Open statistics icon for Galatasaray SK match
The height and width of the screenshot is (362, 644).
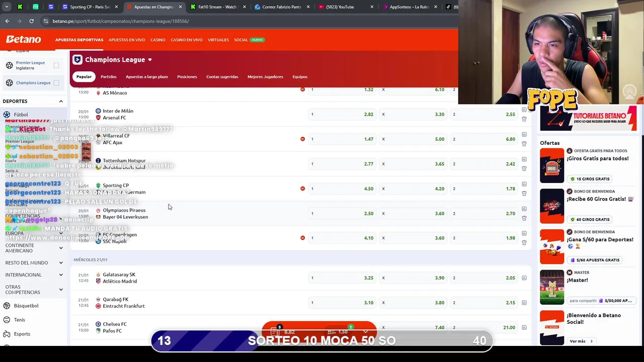click(x=524, y=278)
